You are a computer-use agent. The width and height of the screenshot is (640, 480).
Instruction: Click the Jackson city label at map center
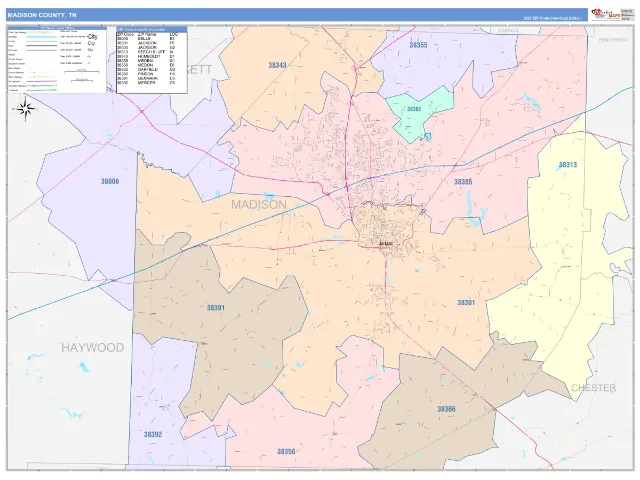point(385,244)
